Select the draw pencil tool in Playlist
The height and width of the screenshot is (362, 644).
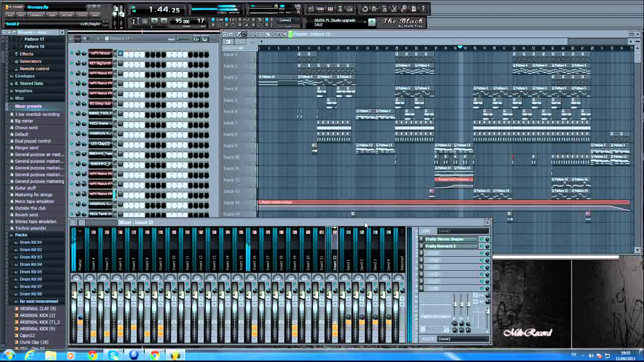[x=238, y=34]
